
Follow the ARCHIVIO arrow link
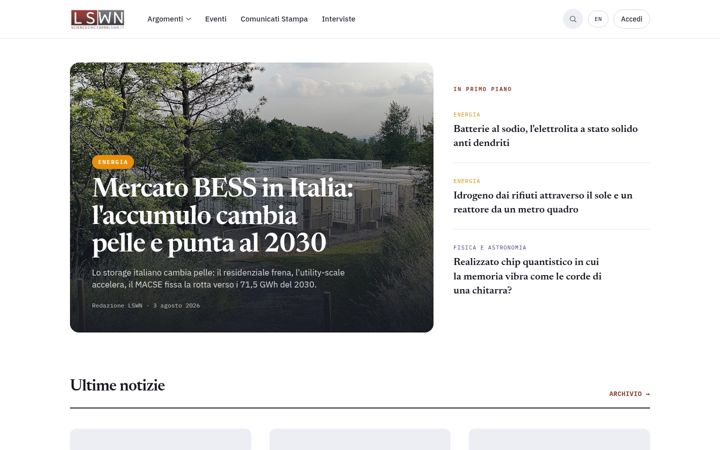tap(630, 394)
